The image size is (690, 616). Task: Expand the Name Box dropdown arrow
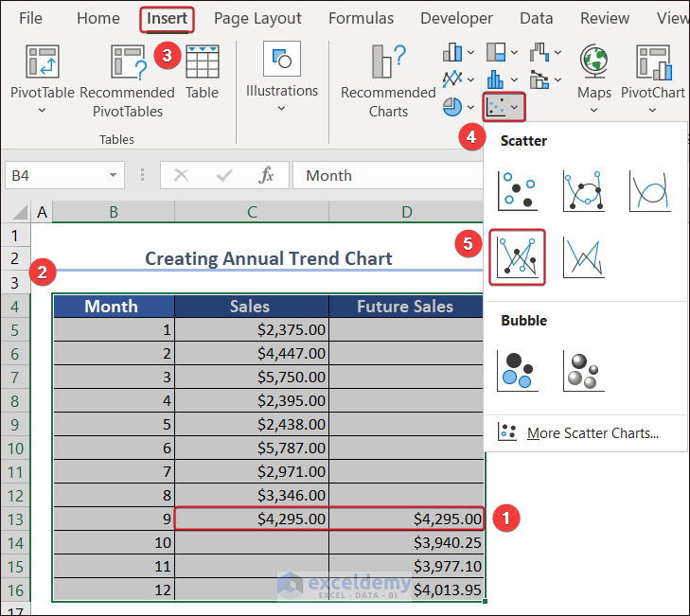point(114,175)
